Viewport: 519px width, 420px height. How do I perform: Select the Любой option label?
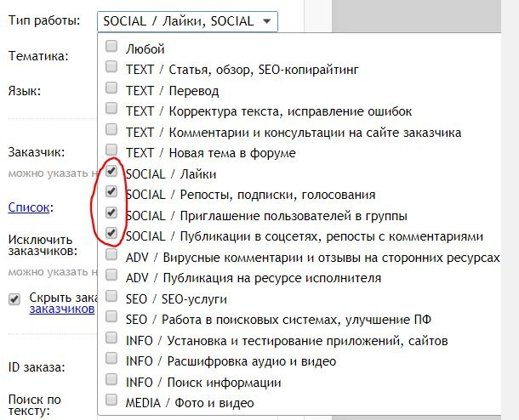[x=145, y=49]
